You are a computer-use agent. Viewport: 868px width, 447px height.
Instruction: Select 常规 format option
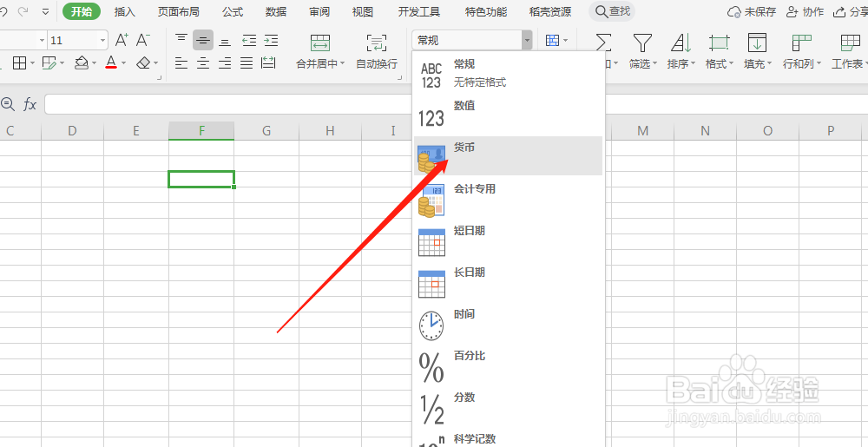point(508,74)
